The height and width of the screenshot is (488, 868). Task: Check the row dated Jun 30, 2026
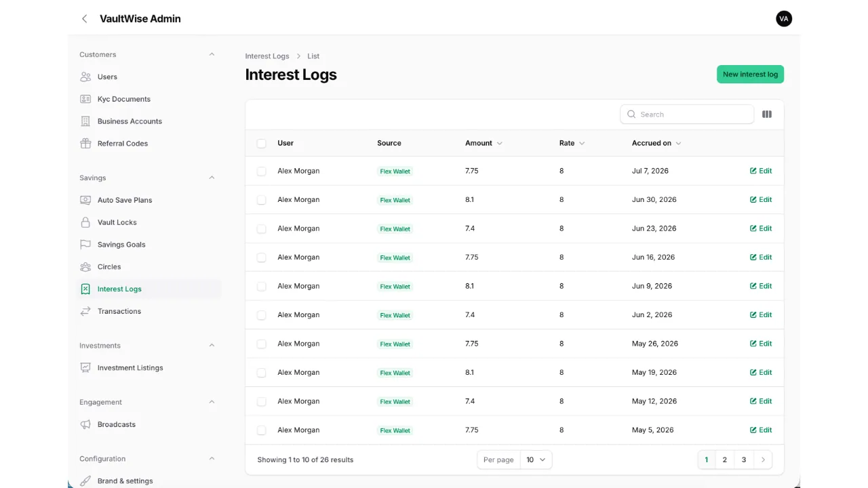pyautogui.click(x=262, y=200)
